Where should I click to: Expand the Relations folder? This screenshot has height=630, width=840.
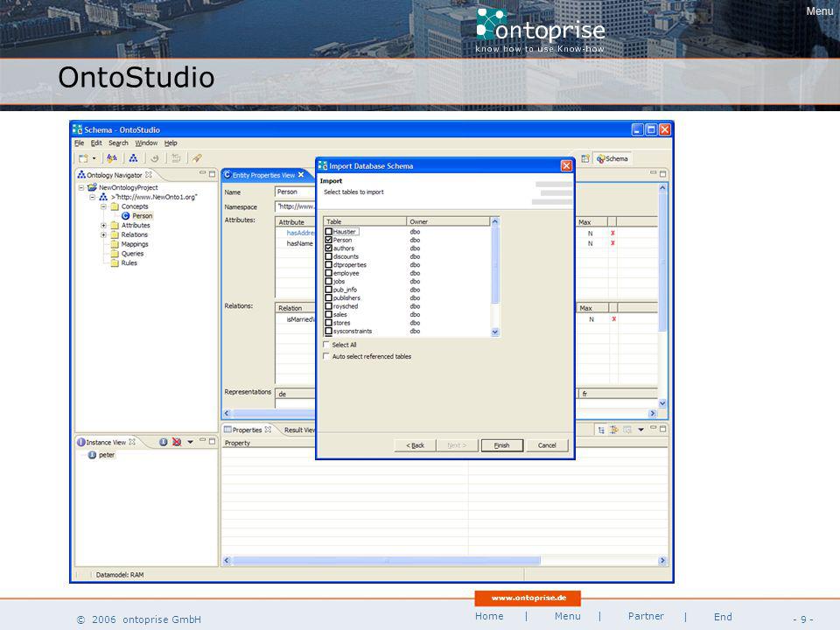click(x=103, y=234)
